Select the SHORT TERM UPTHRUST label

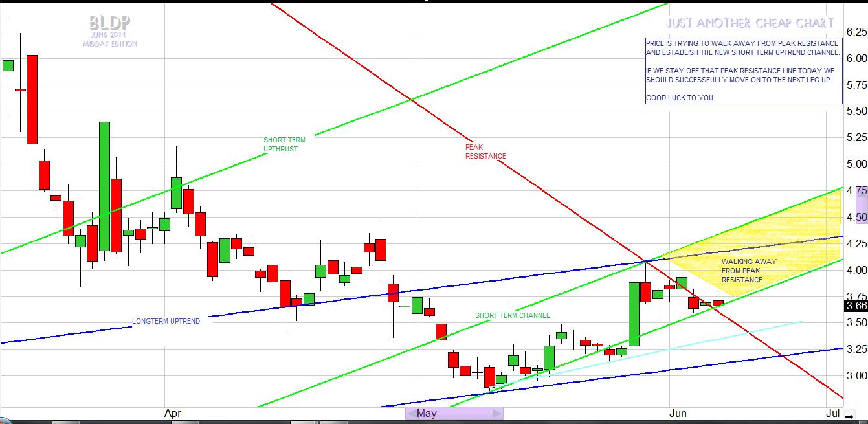[x=284, y=144]
